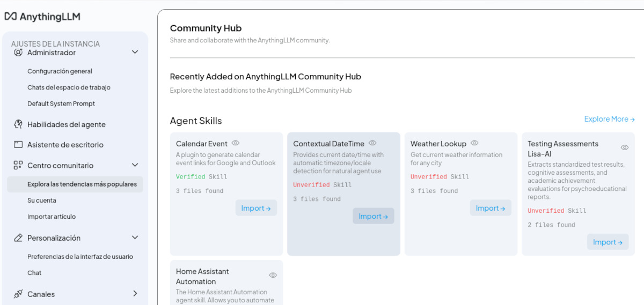Screen dimensions: 644x305
Task: Open Importar artículo page
Action: pos(52,217)
